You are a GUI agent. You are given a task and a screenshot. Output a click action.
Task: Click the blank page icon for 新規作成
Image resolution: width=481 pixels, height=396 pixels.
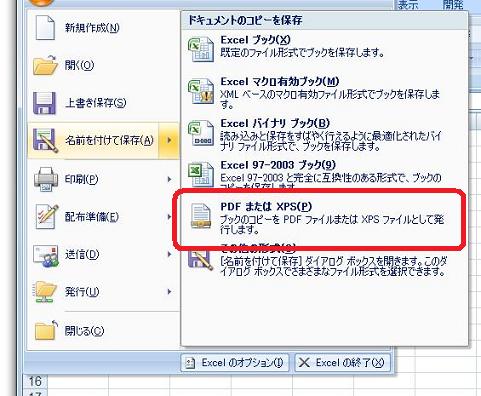tap(45, 28)
